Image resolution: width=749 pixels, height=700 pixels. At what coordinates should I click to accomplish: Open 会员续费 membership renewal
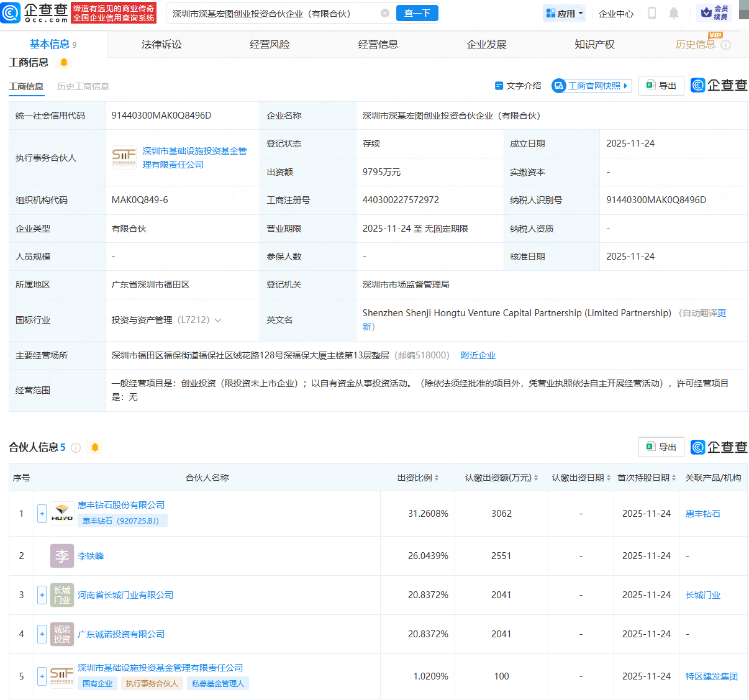[x=715, y=13]
